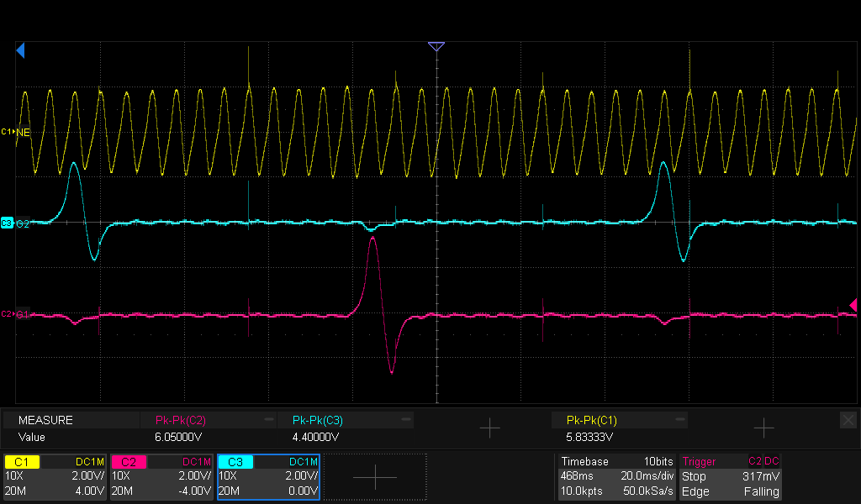
Task: Add a new channel with plus box
Action: click(375, 476)
